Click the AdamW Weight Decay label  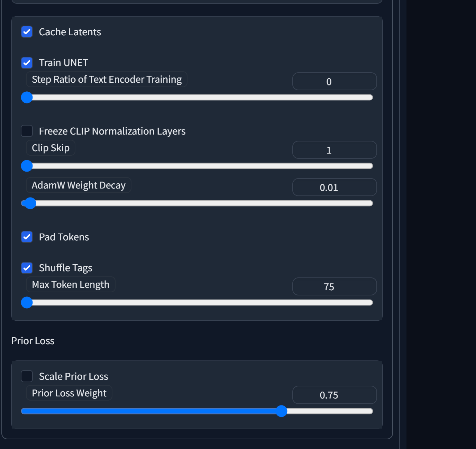tap(79, 185)
